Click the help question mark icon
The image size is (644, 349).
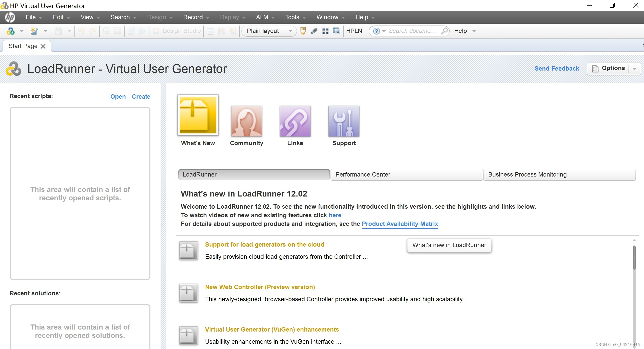click(377, 31)
